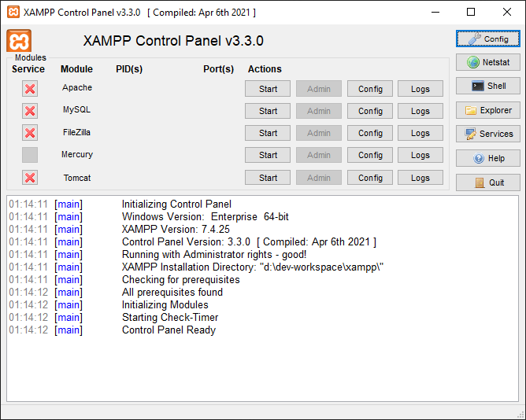526x420 pixels.
Task: Start the MySQL module
Action: click(x=268, y=111)
